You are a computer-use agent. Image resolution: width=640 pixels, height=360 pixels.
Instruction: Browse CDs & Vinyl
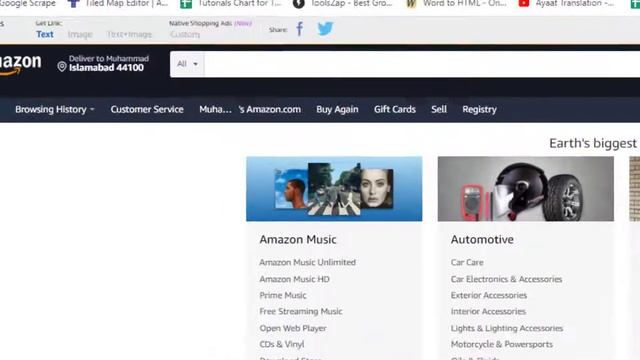click(x=282, y=344)
